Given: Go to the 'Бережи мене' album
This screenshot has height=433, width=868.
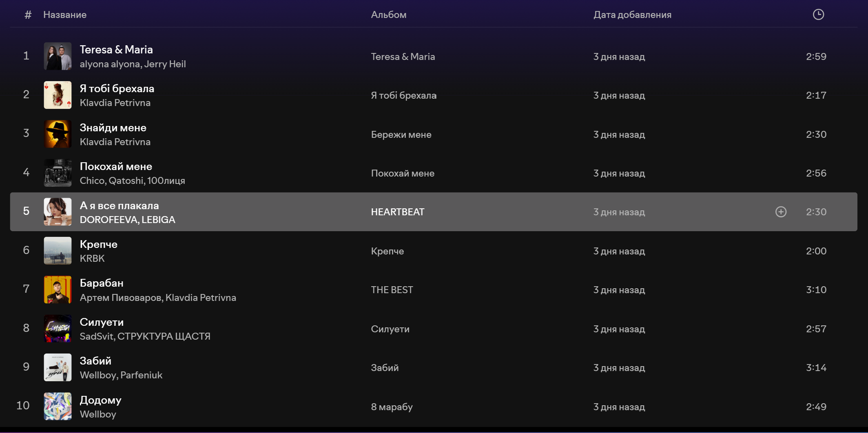Looking at the screenshot, I should click(401, 135).
